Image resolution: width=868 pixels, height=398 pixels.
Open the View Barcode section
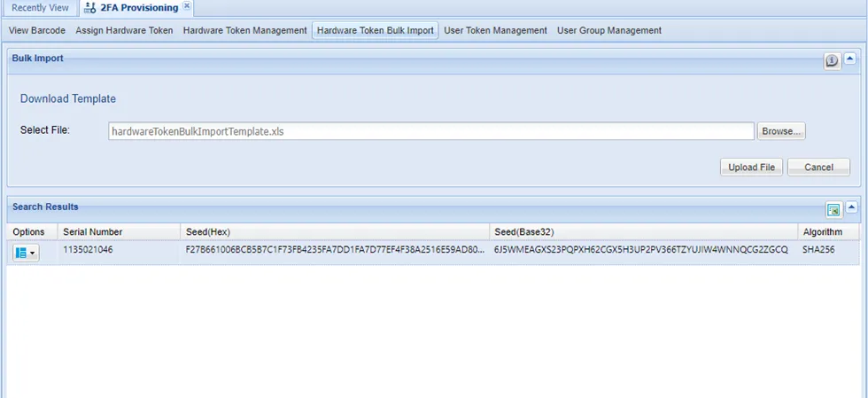pyautogui.click(x=37, y=30)
